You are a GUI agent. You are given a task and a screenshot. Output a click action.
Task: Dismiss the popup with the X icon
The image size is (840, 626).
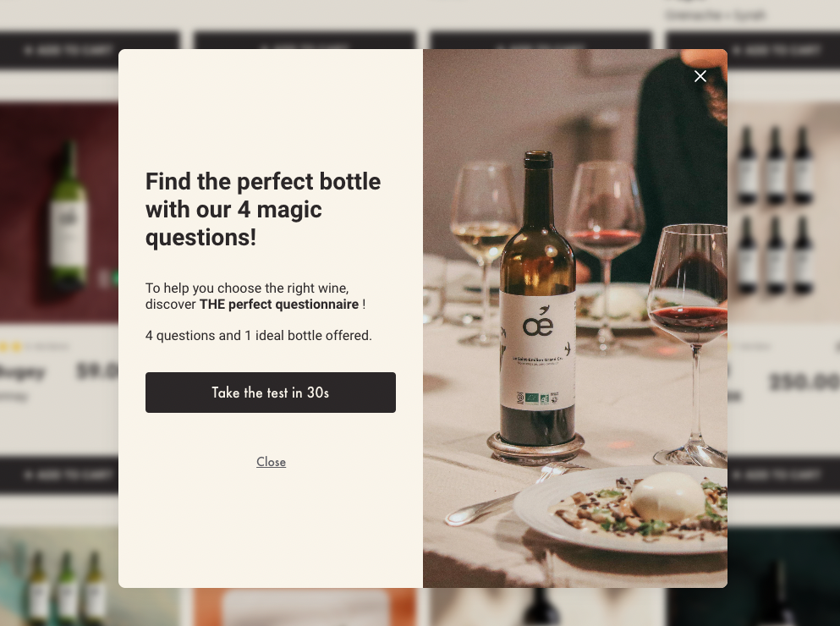click(x=700, y=76)
